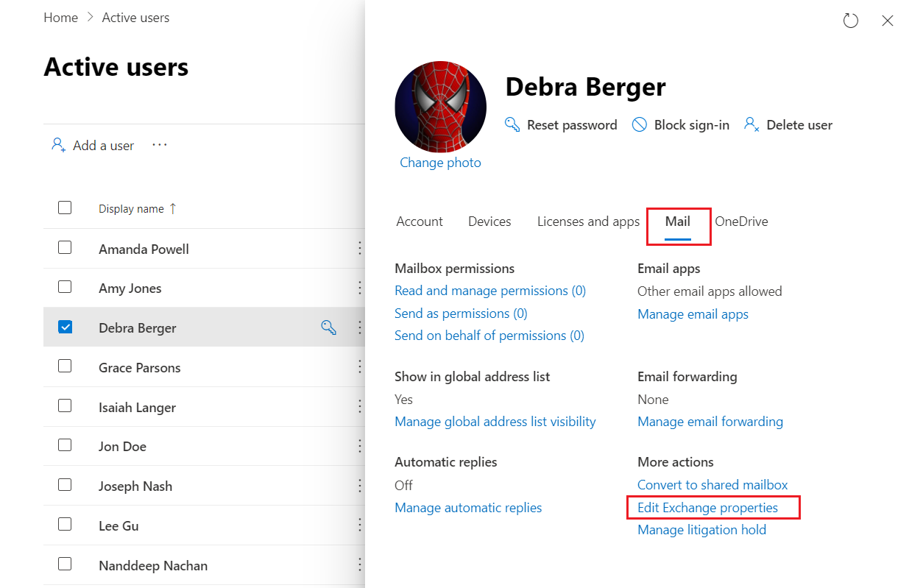
Task: Go to Home in the breadcrumb
Action: [x=60, y=18]
